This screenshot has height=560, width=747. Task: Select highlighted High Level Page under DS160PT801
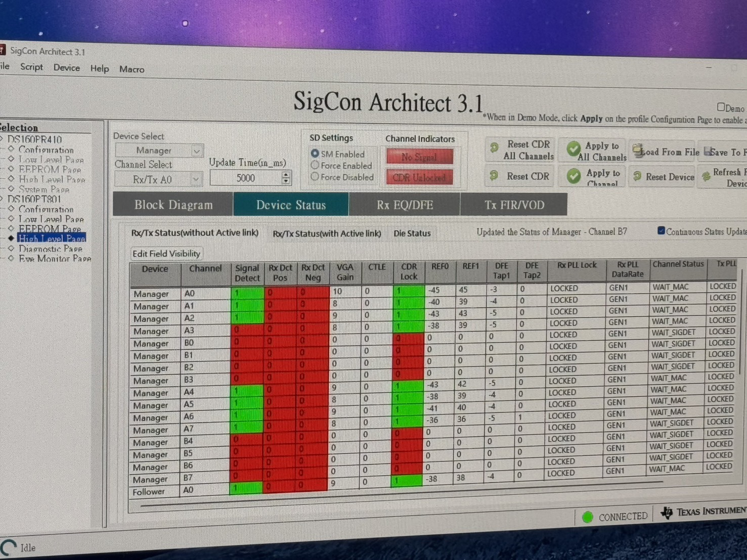[x=52, y=238]
